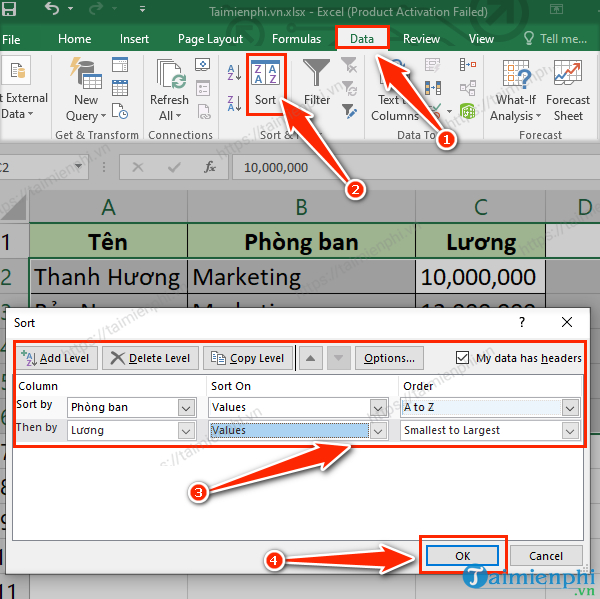
Task: Click the Undo arrow icon
Action: click(x=51, y=8)
